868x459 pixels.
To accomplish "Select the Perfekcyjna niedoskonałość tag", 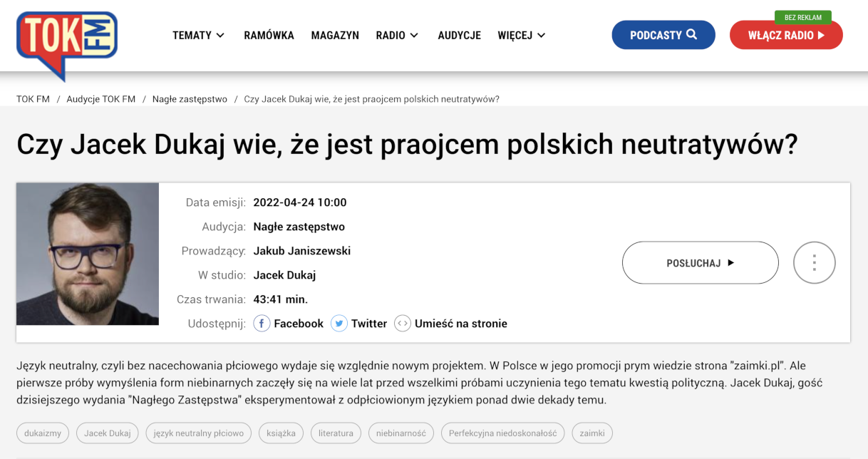I will click(x=503, y=433).
